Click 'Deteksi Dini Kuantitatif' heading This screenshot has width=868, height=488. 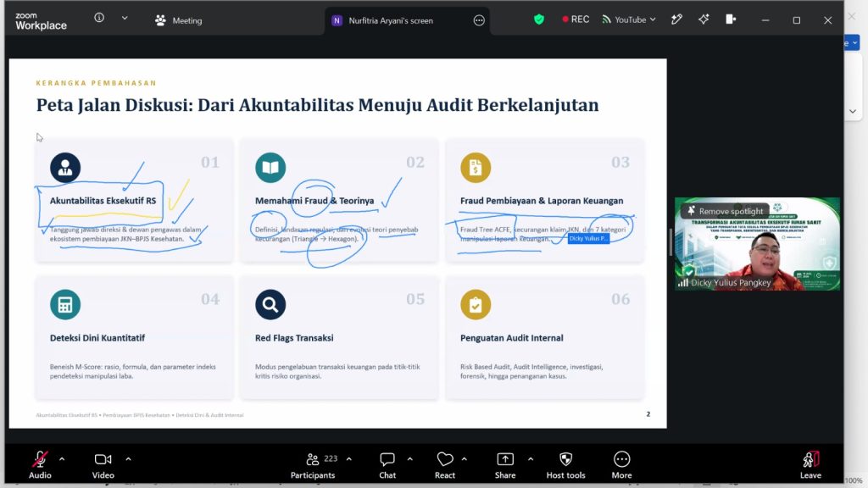point(97,338)
